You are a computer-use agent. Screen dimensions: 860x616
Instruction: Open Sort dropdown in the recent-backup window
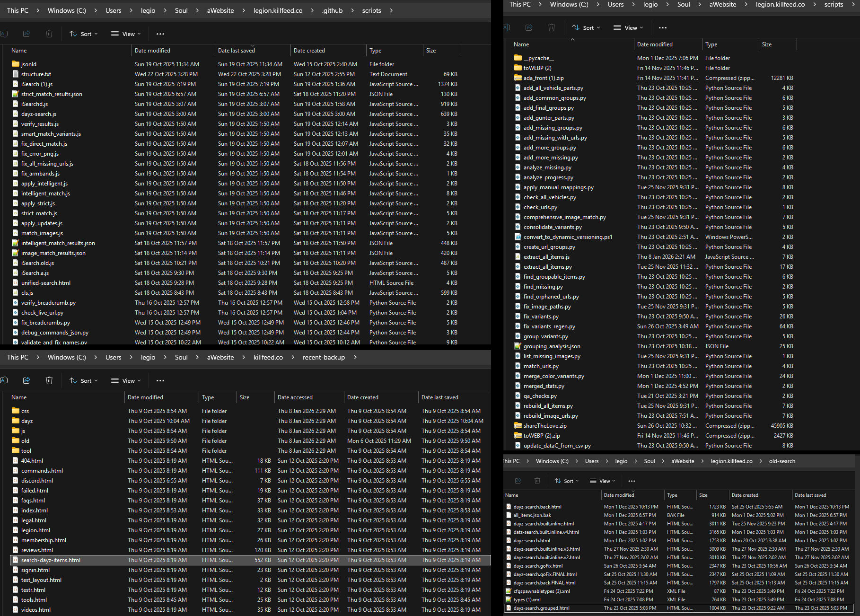point(84,381)
